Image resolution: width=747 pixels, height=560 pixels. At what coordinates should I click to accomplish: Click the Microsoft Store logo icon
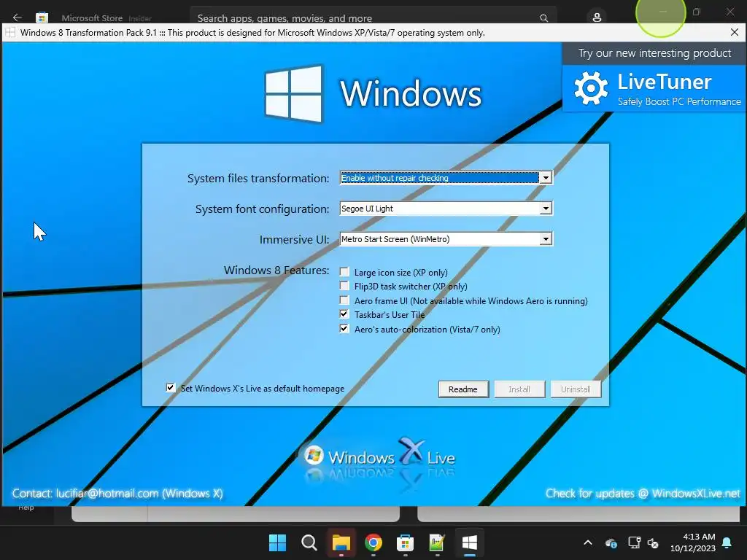(42, 17)
